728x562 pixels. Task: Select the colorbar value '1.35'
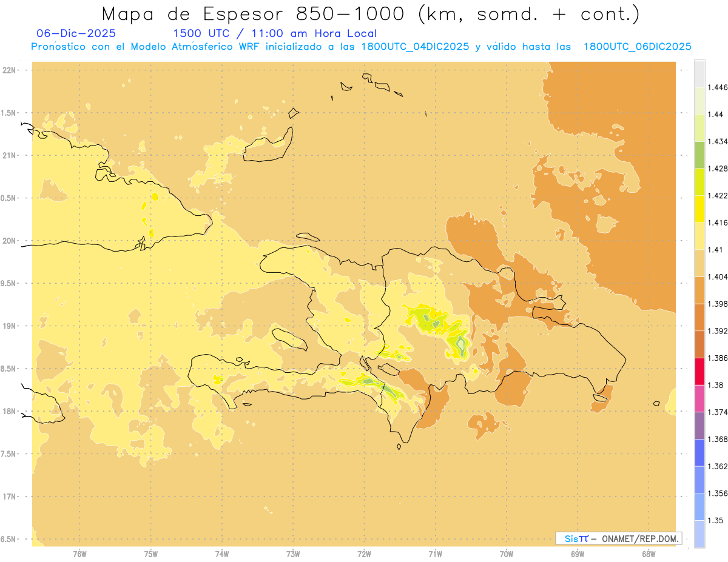pos(716,520)
